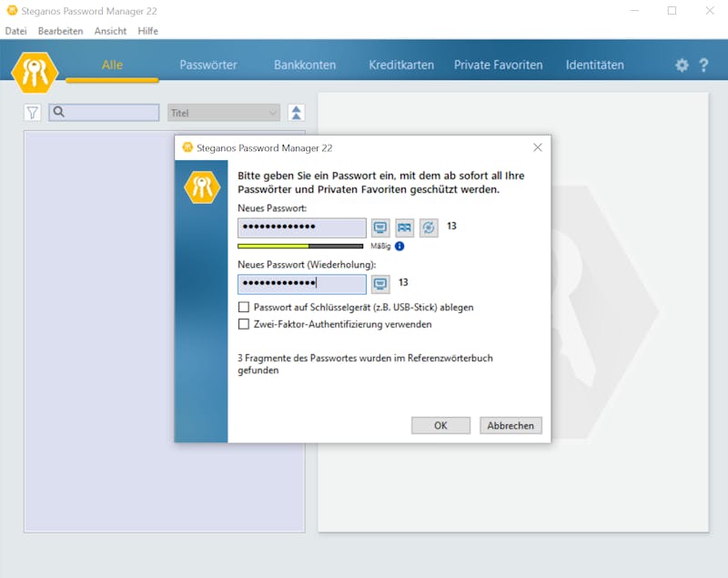
Task: Minimize the main Steganos window
Action: pyautogui.click(x=634, y=10)
